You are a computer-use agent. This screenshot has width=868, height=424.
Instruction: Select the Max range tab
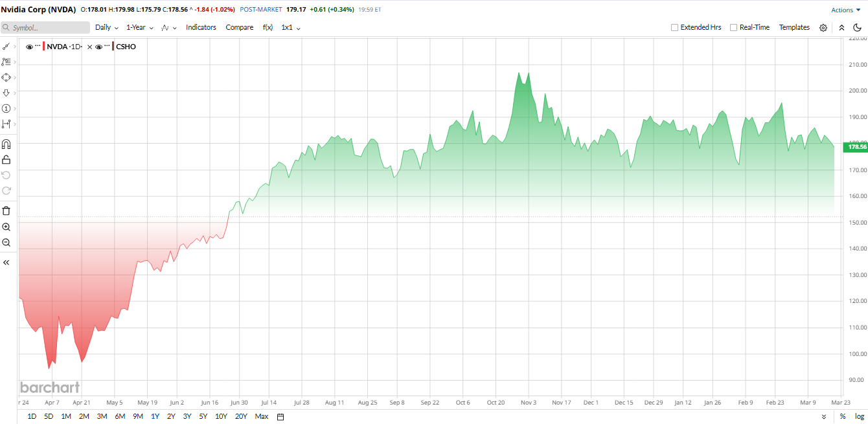[262, 416]
